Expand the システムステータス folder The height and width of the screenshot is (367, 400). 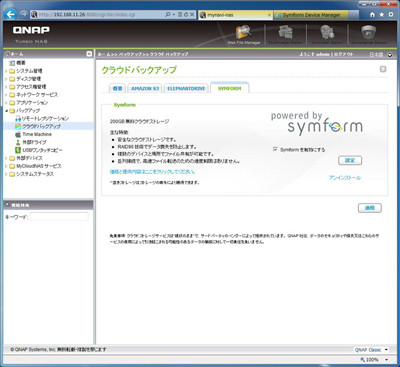(x=6, y=174)
